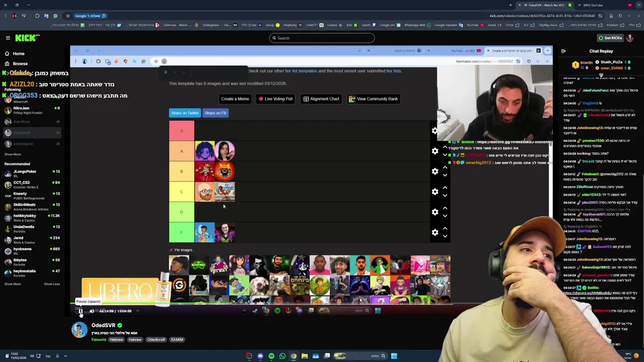Click Share on FB
Image resolution: width=644 pixels, height=362 pixels.
215,113
